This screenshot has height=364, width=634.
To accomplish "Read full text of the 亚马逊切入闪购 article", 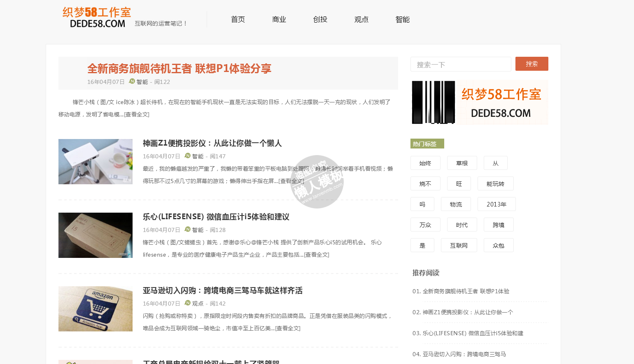I will point(288,328).
